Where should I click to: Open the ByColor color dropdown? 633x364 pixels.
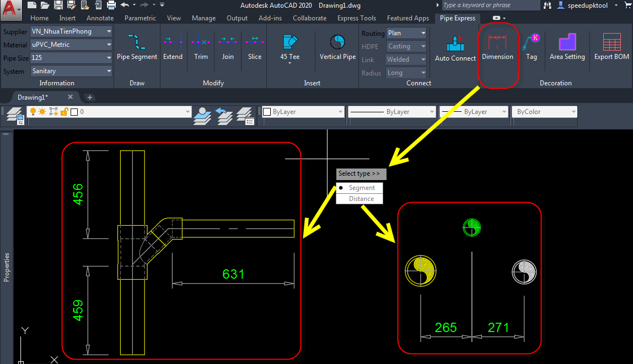click(x=544, y=112)
